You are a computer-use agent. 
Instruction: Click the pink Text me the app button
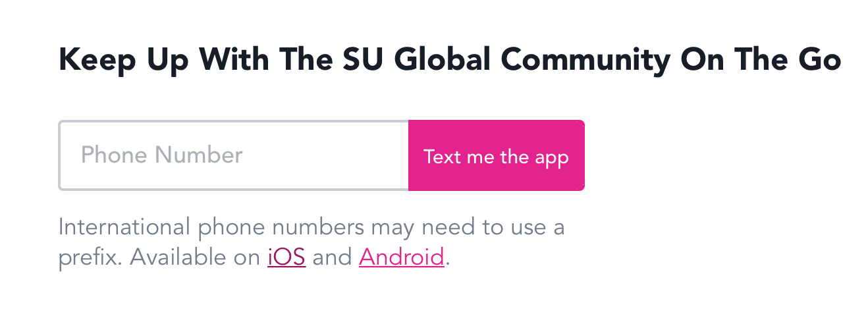497,155
